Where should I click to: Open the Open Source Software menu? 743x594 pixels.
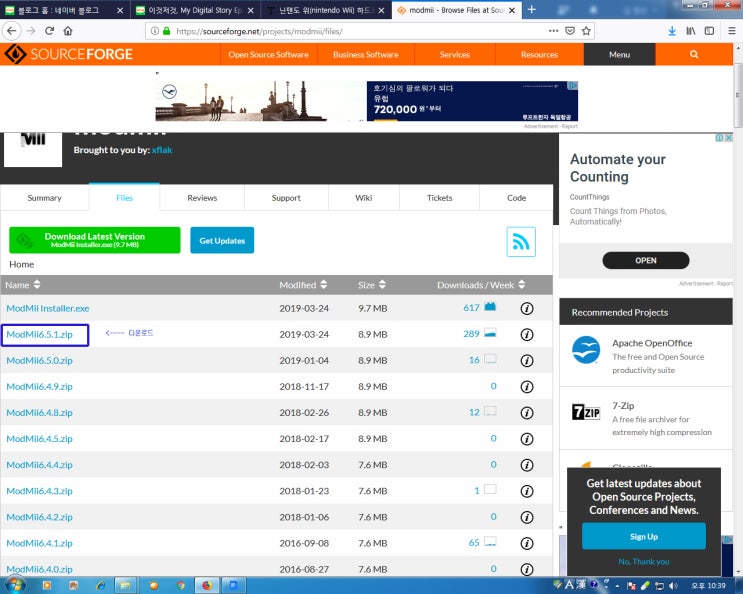[268, 54]
